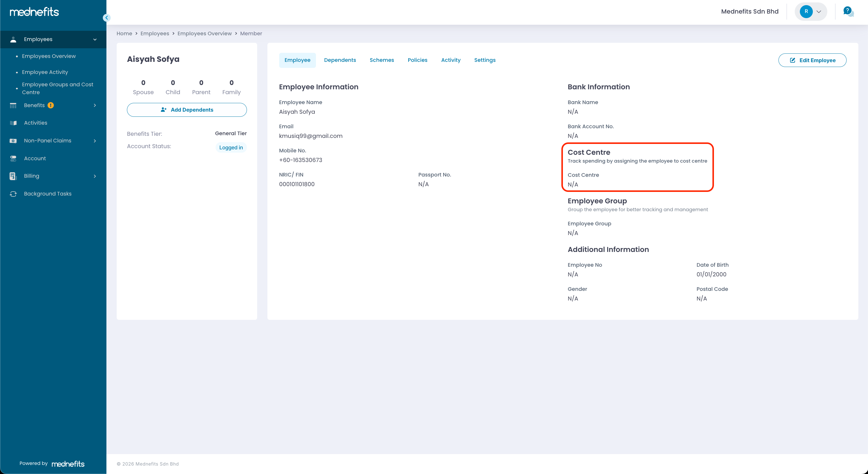Click the Account sidebar icon
This screenshot has width=868, height=474.
(x=13, y=158)
